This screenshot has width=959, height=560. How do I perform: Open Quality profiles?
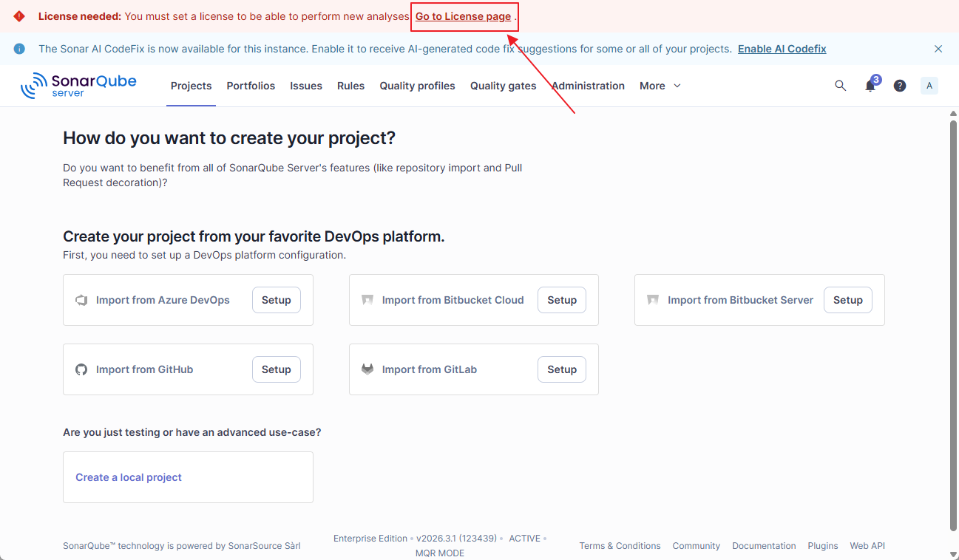(x=418, y=86)
